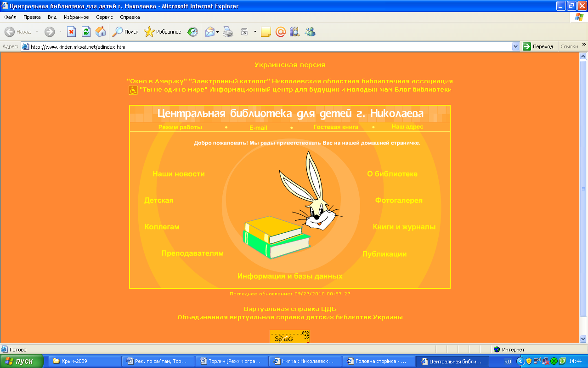The height and width of the screenshot is (368, 588).
Task: Click the green eye tray icon
Action: (x=561, y=361)
